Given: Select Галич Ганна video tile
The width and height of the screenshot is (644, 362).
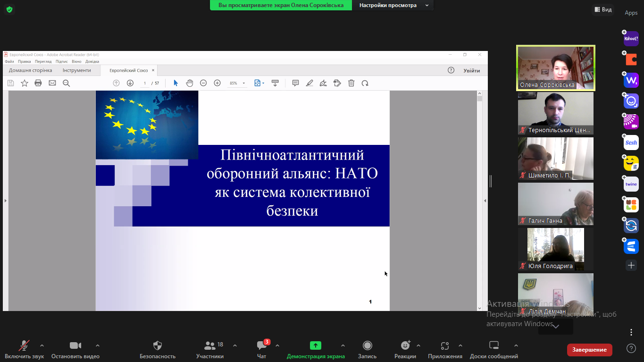Looking at the screenshot, I should [x=556, y=204].
